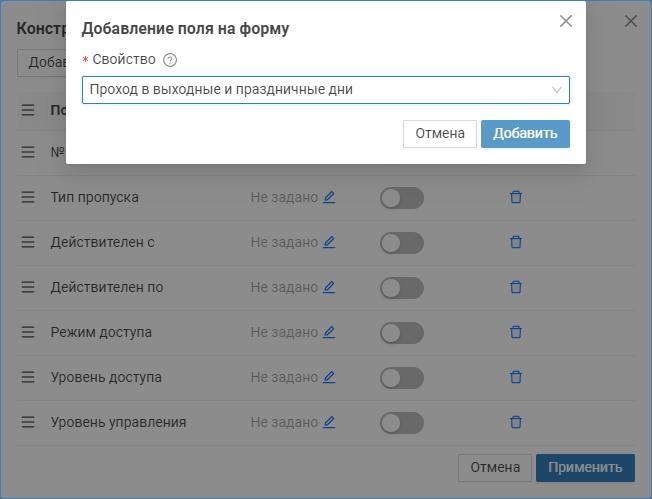Image resolution: width=652 pixels, height=499 pixels.
Task: Click the Применить button
Action: (584, 467)
